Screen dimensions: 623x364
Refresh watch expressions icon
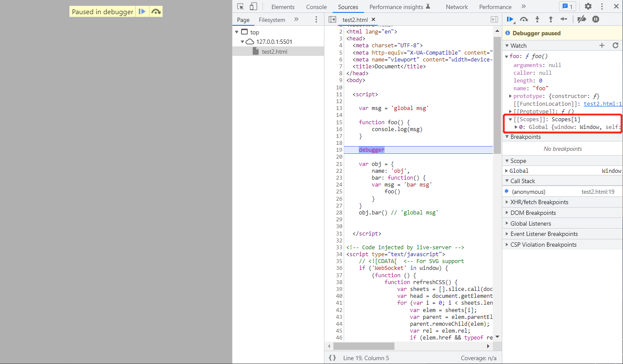[615, 46]
